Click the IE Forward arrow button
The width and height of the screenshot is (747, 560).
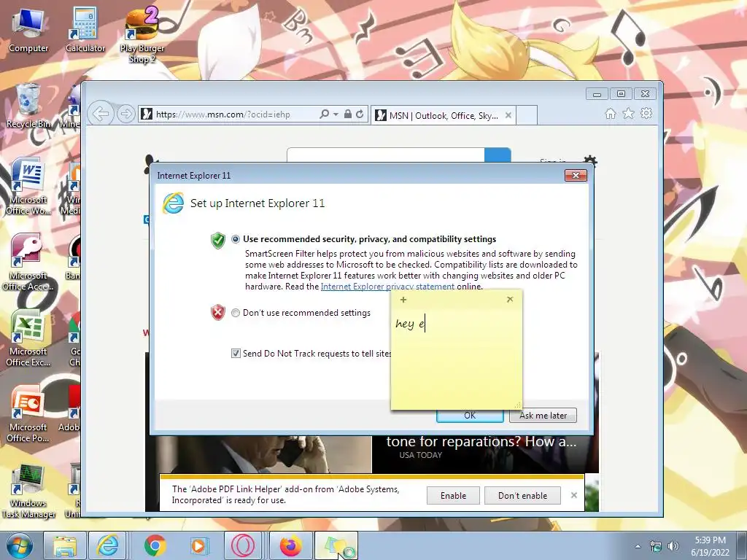125,114
